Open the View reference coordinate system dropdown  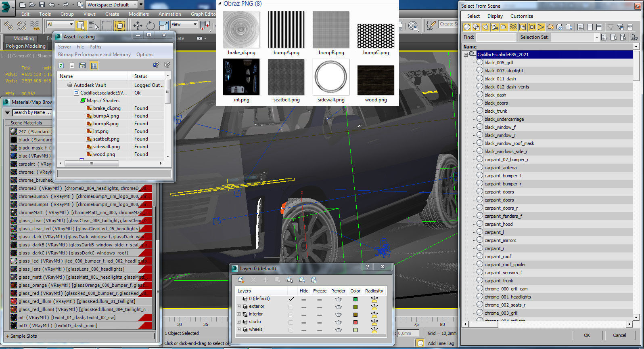point(184,24)
